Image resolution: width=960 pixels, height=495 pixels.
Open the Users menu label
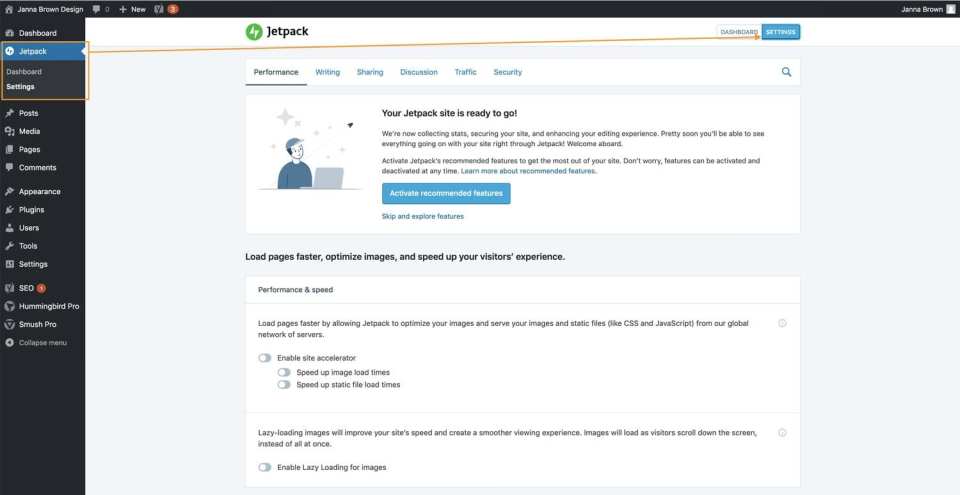tap(29, 228)
